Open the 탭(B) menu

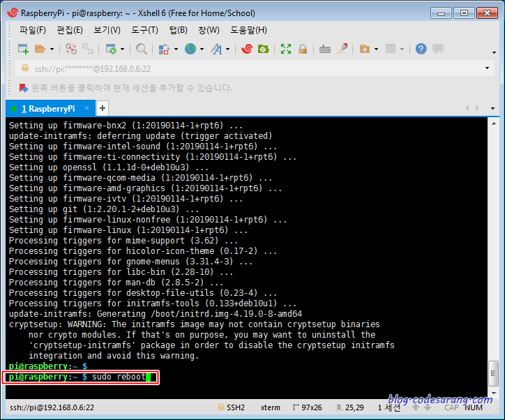179,30
